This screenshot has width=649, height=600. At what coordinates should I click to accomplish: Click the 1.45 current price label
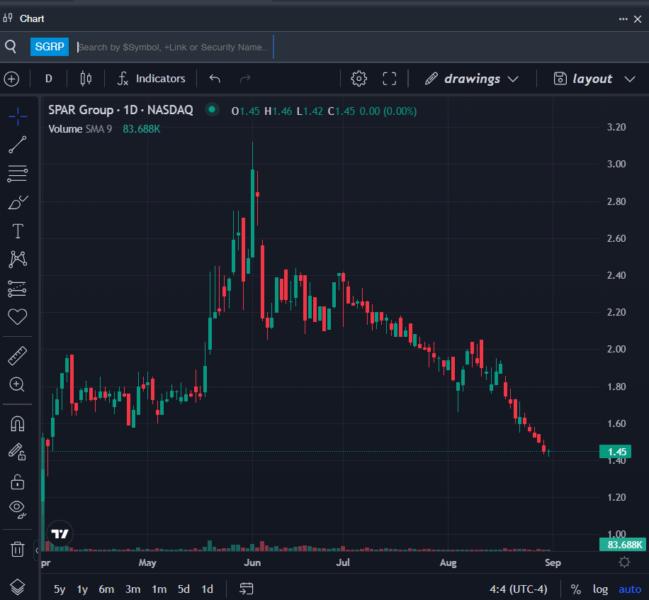pyautogui.click(x=615, y=451)
